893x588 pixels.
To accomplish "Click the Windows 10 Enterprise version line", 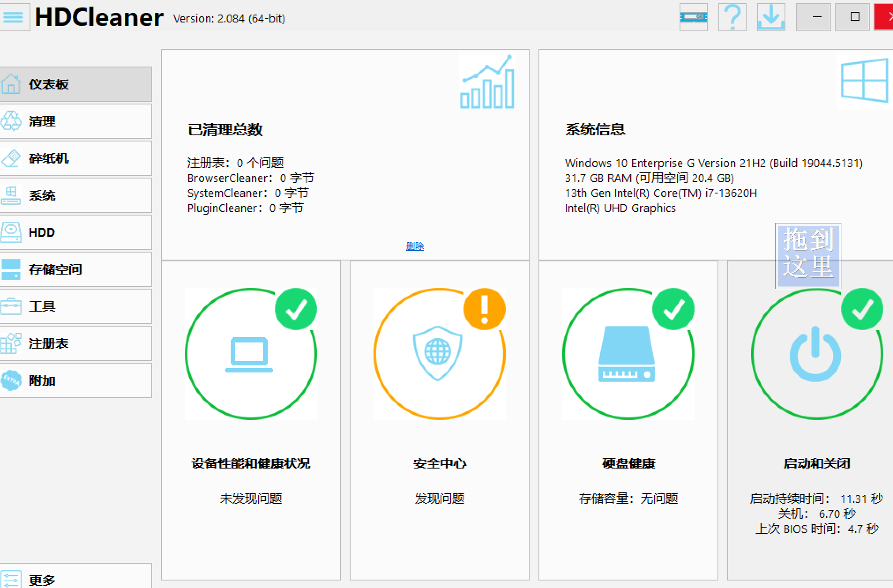I will point(714,163).
